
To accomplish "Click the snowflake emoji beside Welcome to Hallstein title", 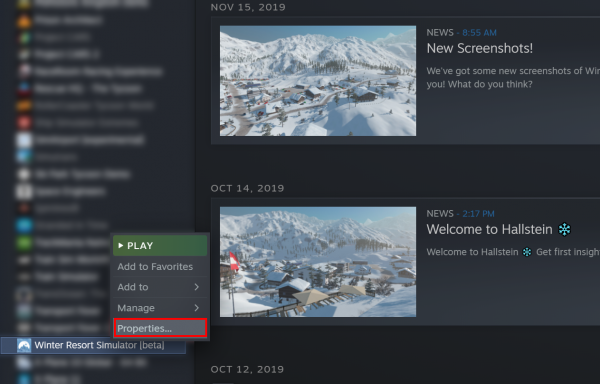I will point(564,229).
